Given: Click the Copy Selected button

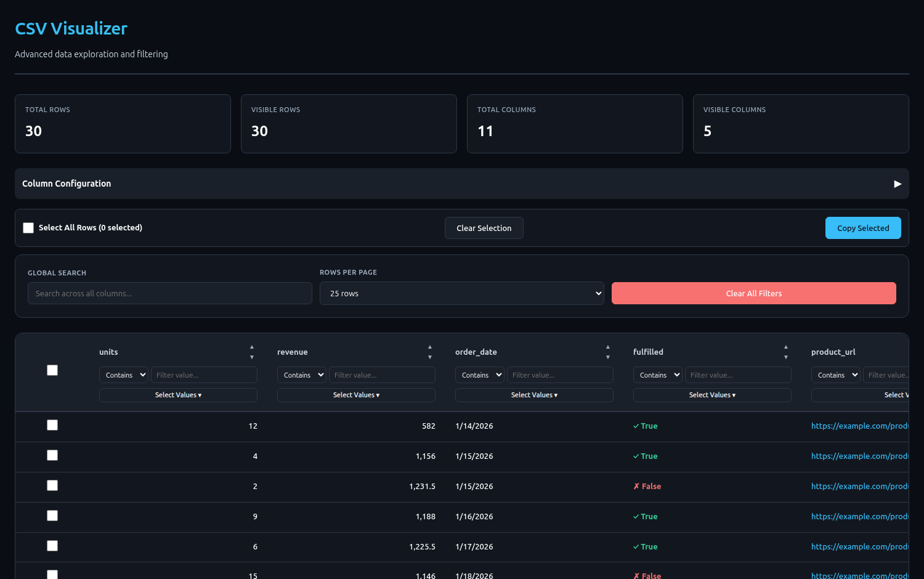Looking at the screenshot, I should 863,228.
